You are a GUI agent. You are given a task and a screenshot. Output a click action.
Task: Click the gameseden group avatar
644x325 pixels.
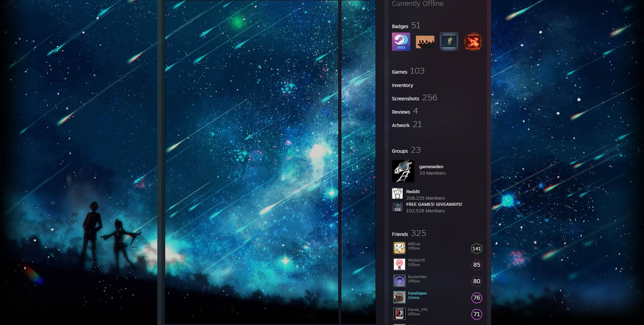[x=403, y=171]
